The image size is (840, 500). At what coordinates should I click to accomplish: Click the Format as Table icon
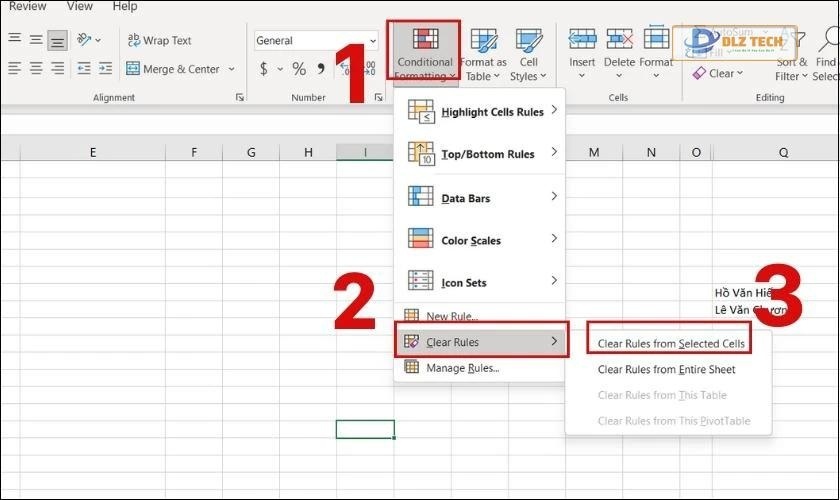[x=484, y=53]
